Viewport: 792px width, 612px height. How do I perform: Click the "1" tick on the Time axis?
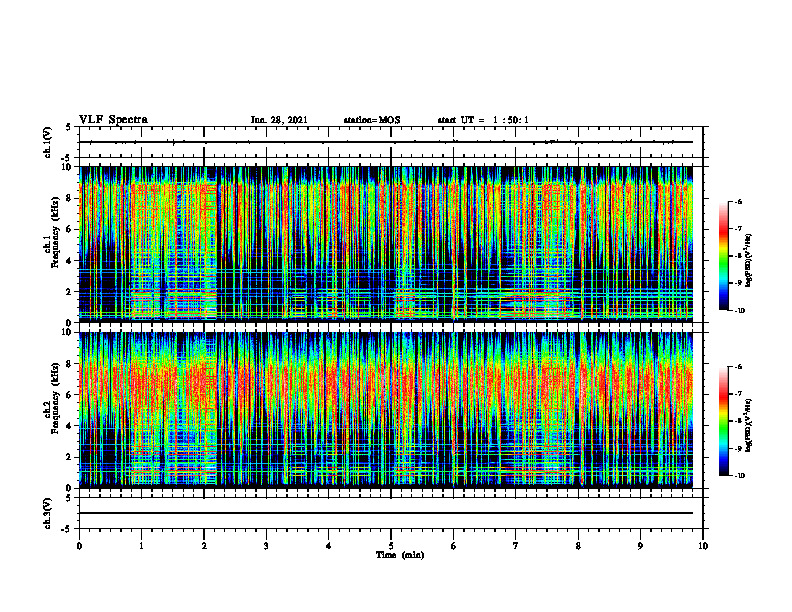(141, 546)
